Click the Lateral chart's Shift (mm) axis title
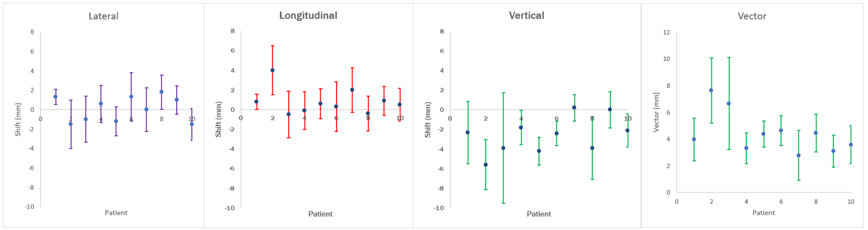Image resolution: width=868 pixels, height=230 pixels. point(18,120)
